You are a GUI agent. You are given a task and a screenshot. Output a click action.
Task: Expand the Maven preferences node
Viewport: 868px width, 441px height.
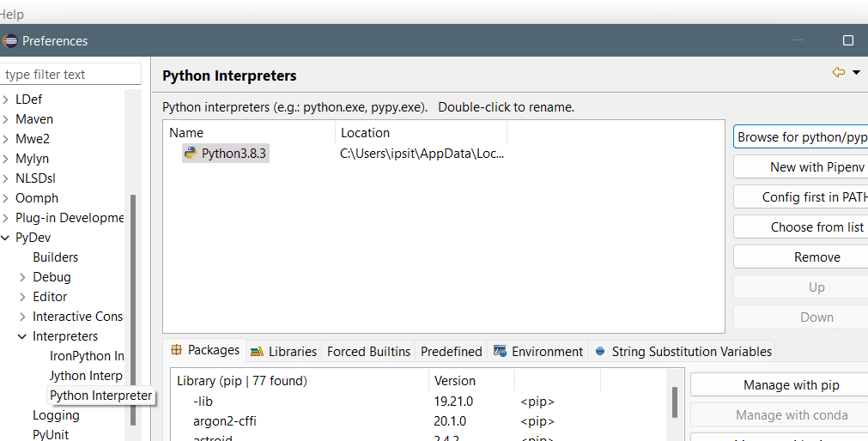tap(6, 119)
